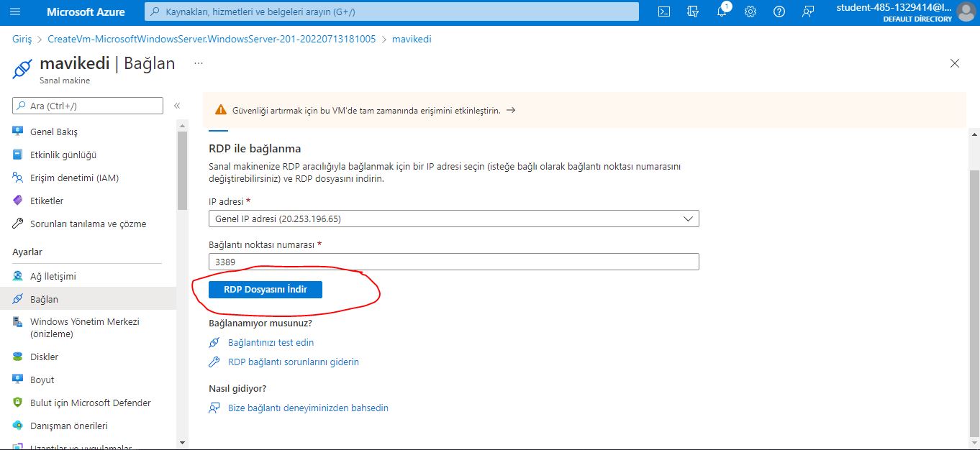Click the mavikedi breadcrumb link
The image size is (980, 450).
[x=412, y=39]
